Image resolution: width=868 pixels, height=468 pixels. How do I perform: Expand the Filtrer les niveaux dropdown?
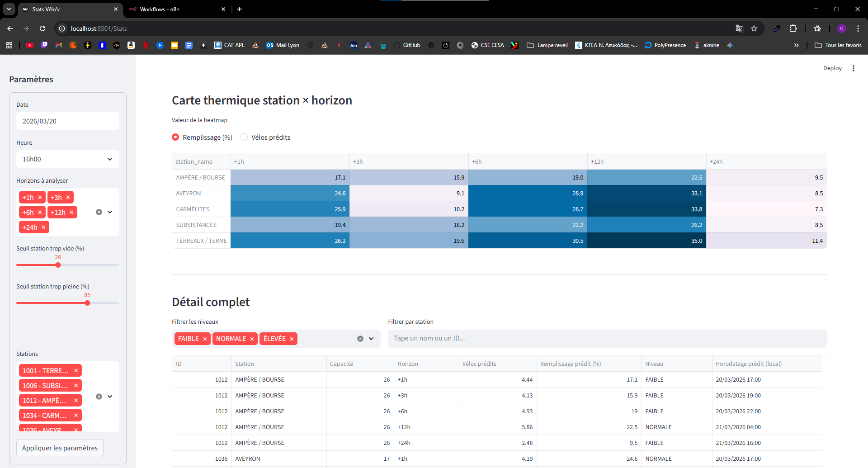point(371,339)
